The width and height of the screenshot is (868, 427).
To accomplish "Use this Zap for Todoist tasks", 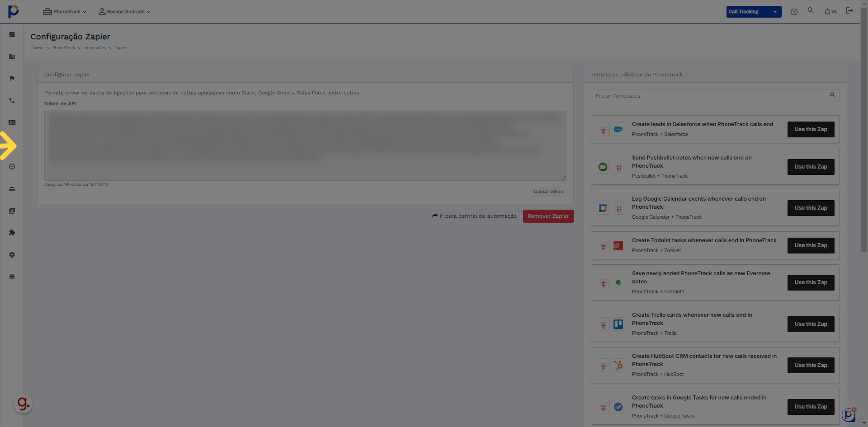I will (x=811, y=245).
